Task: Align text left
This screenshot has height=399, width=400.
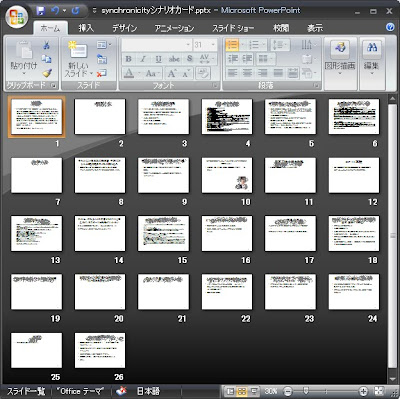Action: (232, 73)
